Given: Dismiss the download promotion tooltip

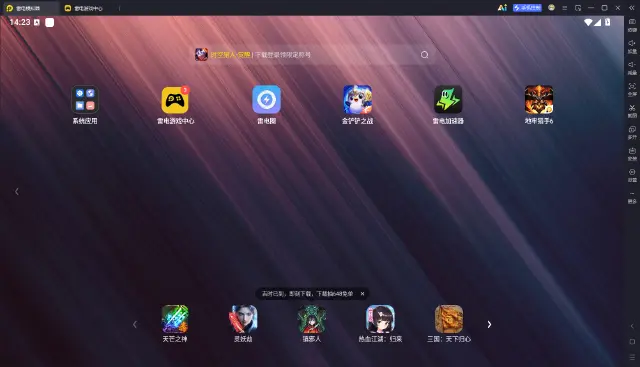Looking at the screenshot, I should point(362,294).
